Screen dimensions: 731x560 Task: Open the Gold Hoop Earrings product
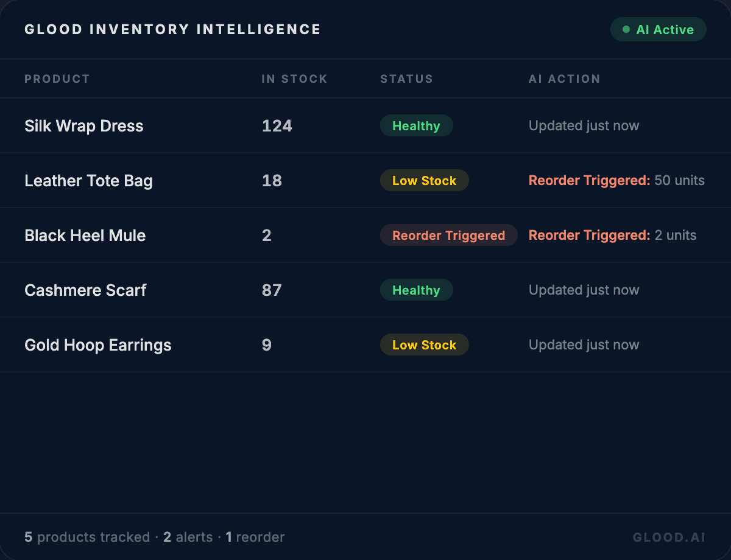tap(97, 345)
